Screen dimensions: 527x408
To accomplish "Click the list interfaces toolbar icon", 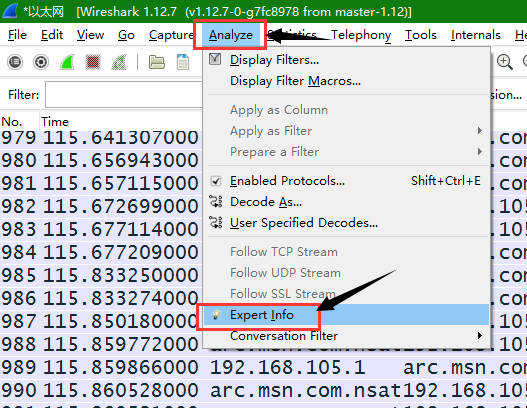I will pyautogui.click(x=15, y=62).
